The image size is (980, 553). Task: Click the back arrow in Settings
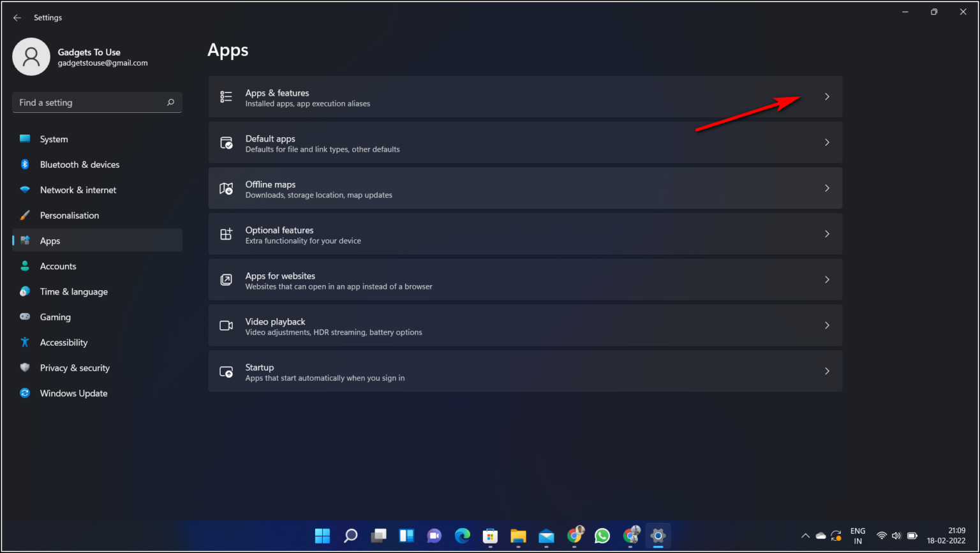(x=17, y=17)
